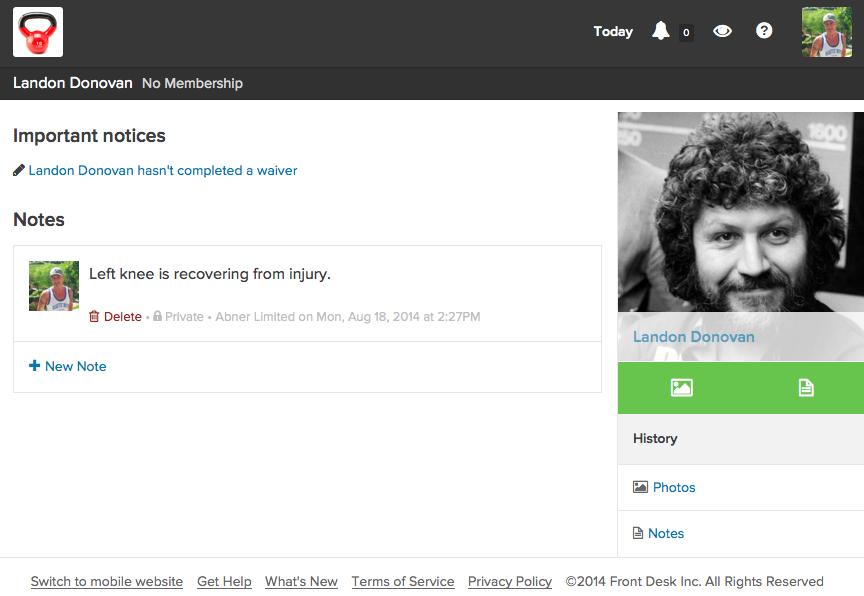Select the photo icon in green bar

point(682,387)
